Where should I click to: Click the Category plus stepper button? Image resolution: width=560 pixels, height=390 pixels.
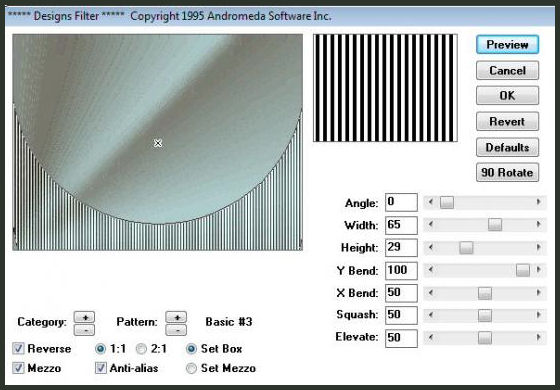point(84,317)
